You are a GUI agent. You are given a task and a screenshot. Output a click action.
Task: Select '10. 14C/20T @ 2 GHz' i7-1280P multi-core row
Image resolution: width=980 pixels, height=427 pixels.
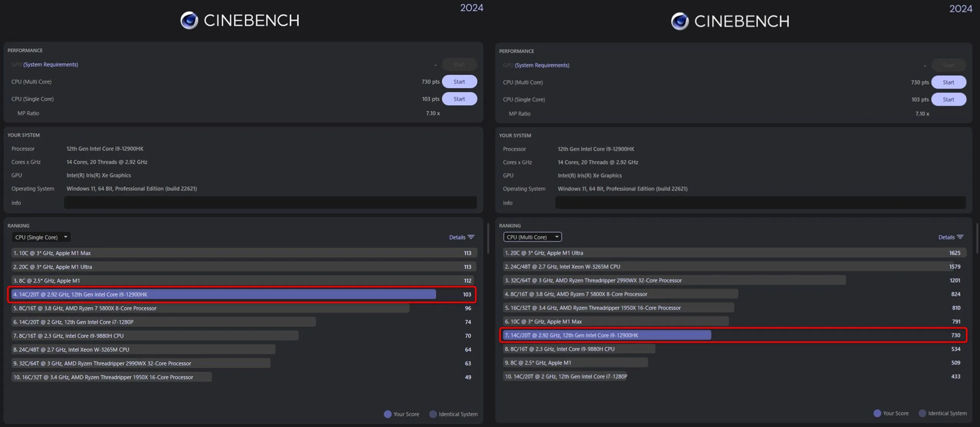(x=735, y=377)
